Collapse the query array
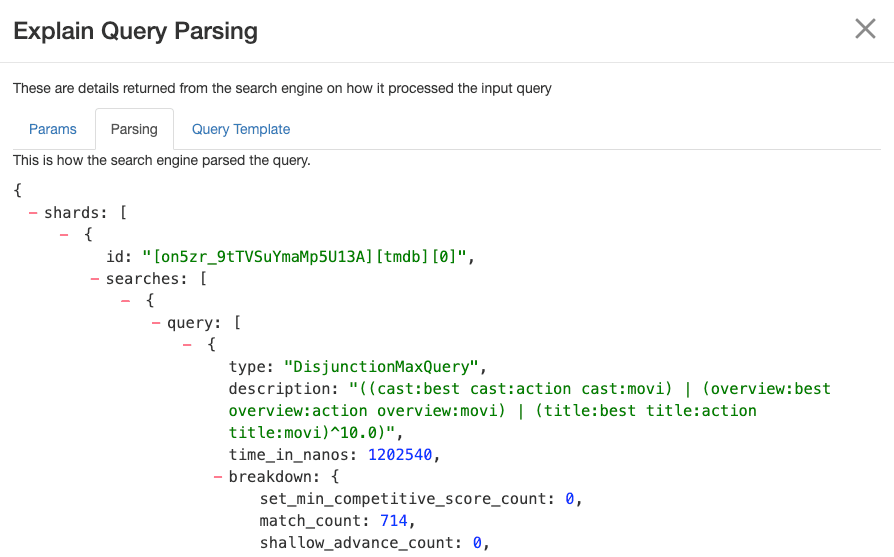894x557 pixels. point(156,323)
